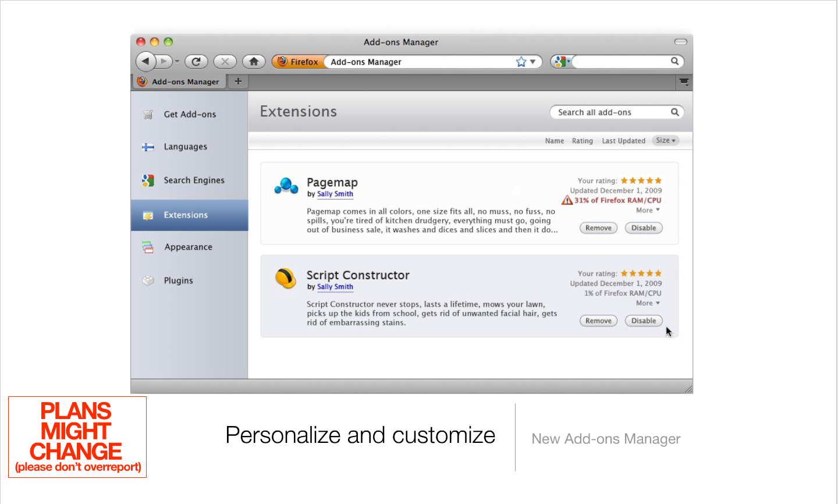Click the bookmark star in address bar
Image resolution: width=838 pixels, height=504 pixels.
(521, 62)
